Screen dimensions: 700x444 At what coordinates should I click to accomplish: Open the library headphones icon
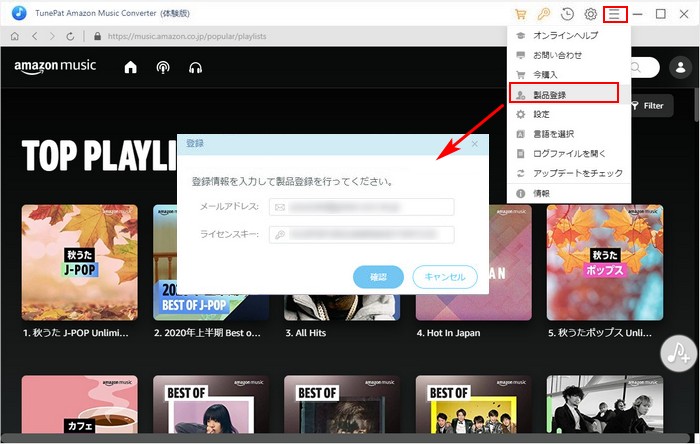(x=196, y=68)
